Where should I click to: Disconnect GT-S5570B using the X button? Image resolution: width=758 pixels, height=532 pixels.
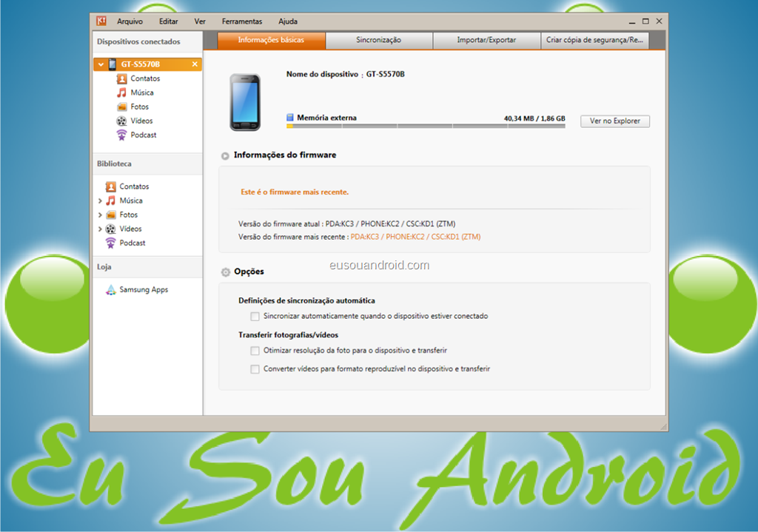195,64
